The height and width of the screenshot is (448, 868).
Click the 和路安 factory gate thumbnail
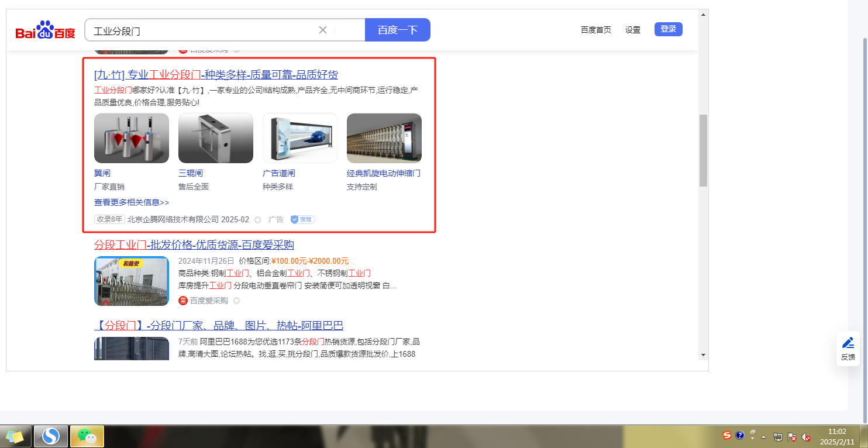pyautogui.click(x=132, y=281)
